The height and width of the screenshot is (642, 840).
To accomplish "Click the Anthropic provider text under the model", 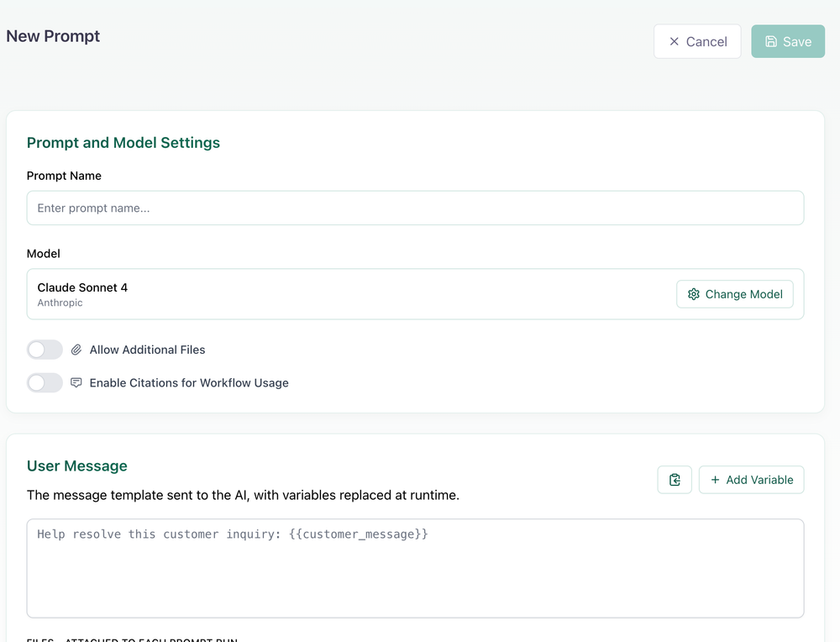I will point(60,303).
